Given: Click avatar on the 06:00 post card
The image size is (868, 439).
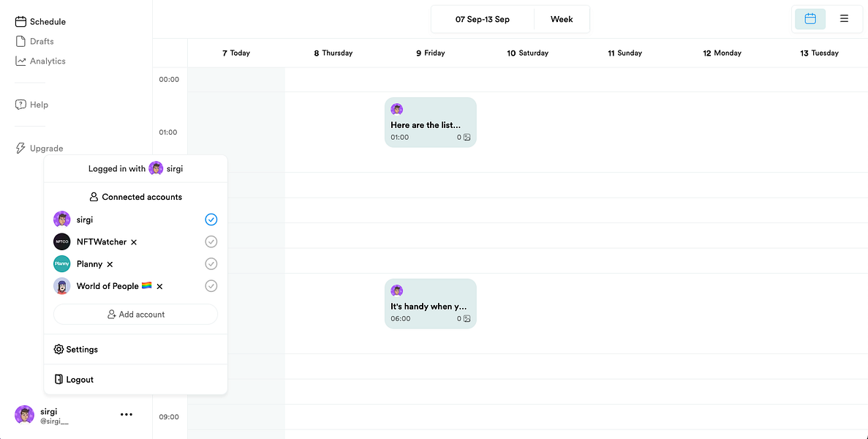Looking at the screenshot, I should [x=397, y=290].
